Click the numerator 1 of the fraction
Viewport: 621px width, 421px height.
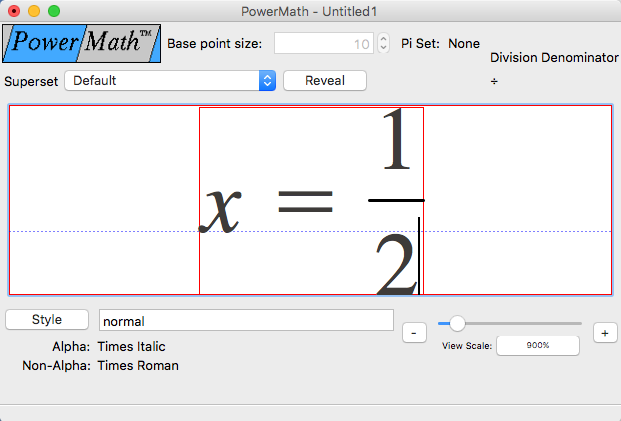pos(396,139)
